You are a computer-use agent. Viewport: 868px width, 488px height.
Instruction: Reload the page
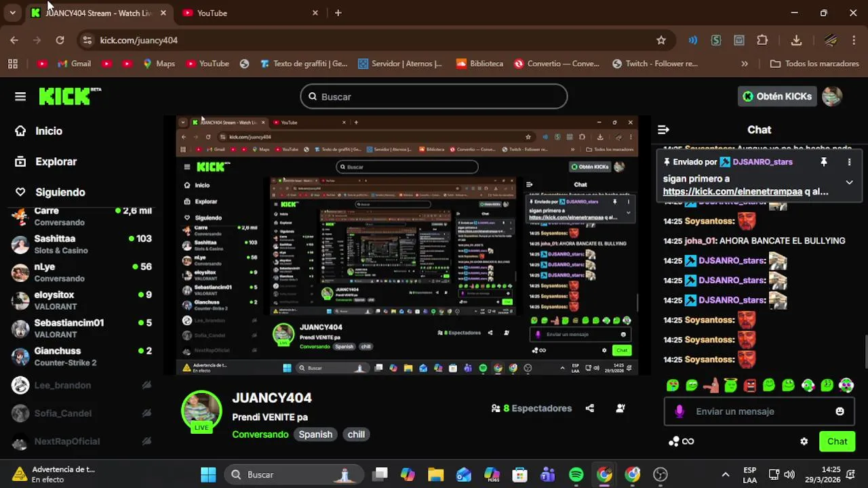[60, 40]
